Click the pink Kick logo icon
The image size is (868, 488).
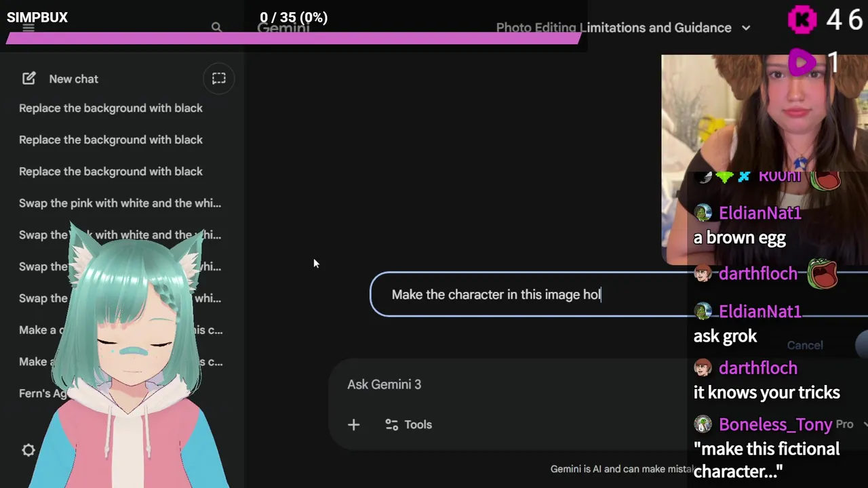(802, 20)
